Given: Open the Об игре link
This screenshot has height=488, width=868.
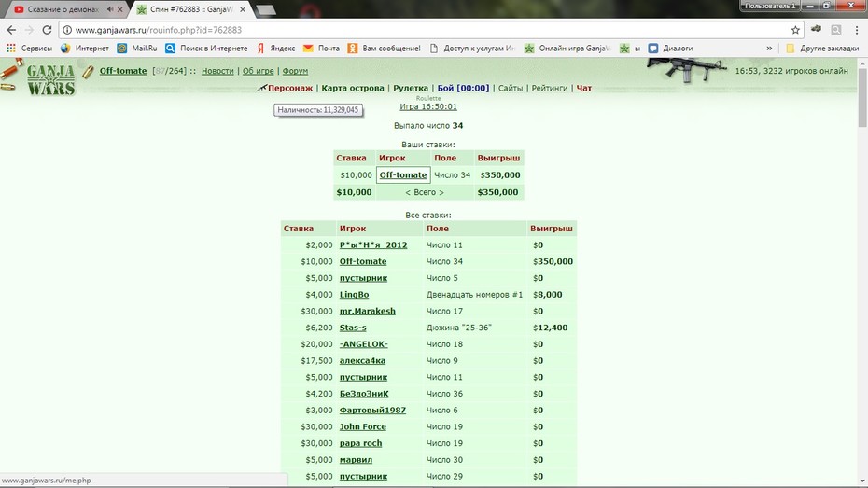Looking at the screenshot, I should (x=258, y=71).
